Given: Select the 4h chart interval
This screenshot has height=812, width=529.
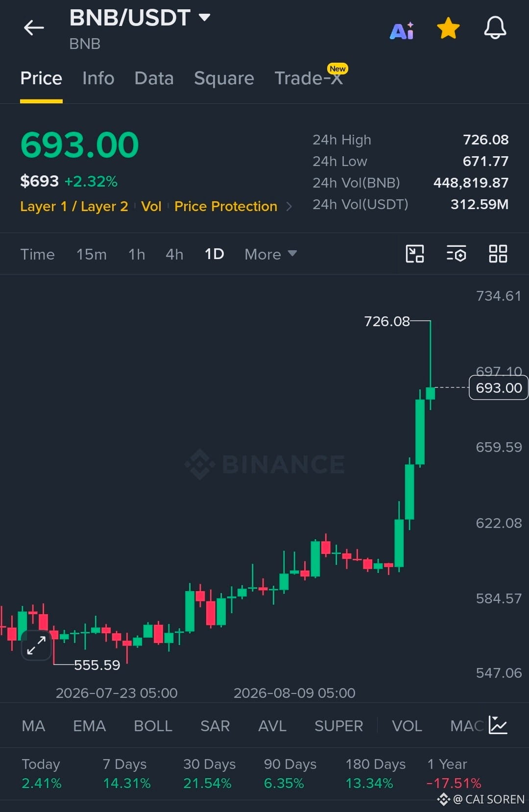Looking at the screenshot, I should click(x=174, y=254).
